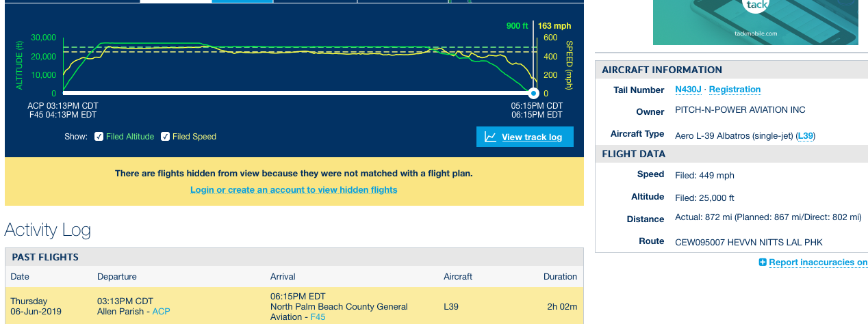Click the white circular flight timeline handle
Screen dimensions: 868x324
pos(533,93)
